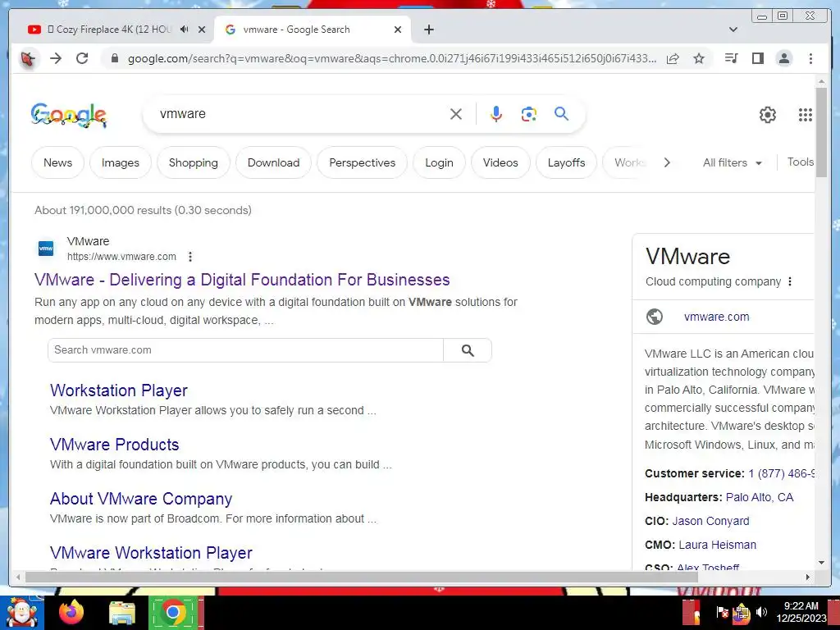Open more options for vmware.com result
The height and width of the screenshot is (630, 840).
190,257
